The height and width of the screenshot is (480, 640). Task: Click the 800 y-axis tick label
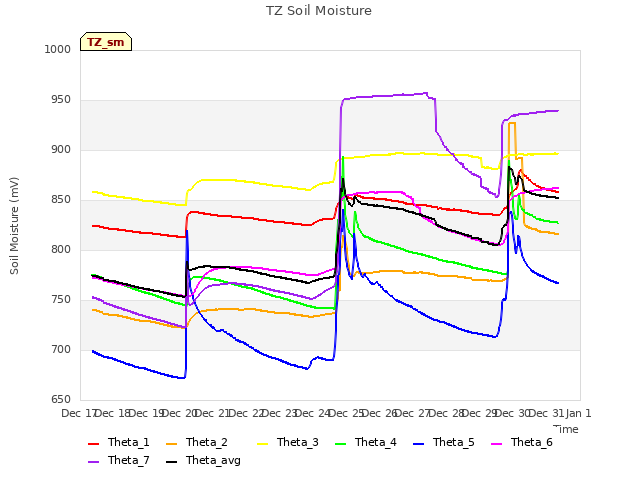tap(61, 249)
